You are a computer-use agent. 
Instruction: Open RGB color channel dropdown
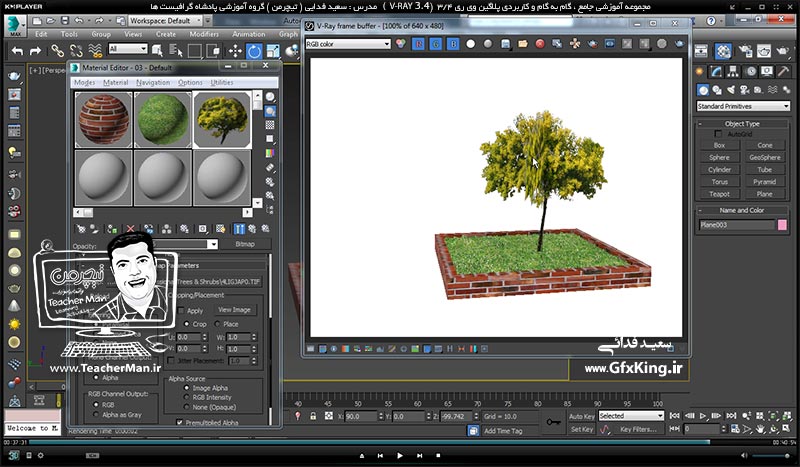pyautogui.click(x=348, y=44)
